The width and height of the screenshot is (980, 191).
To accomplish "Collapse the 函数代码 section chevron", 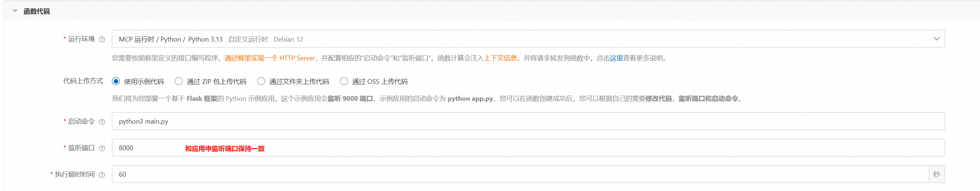I will click(15, 11).
